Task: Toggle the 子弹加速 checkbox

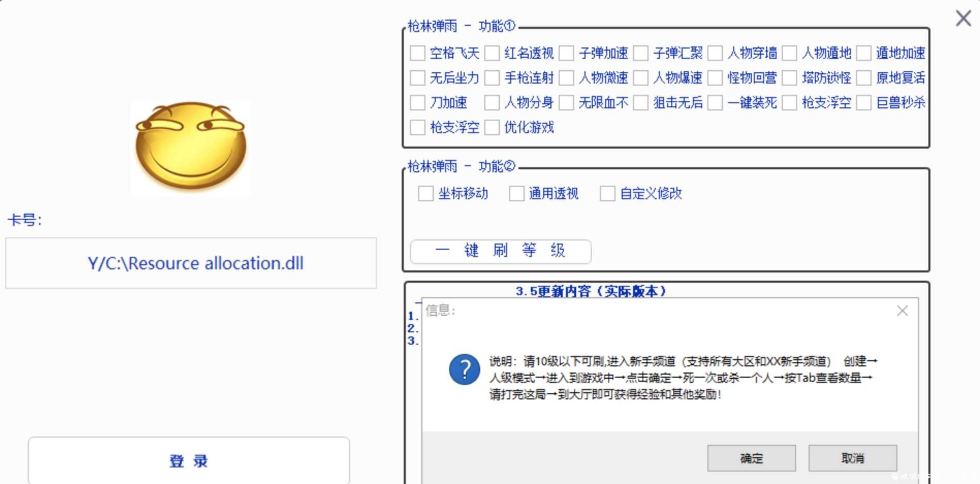Action: (x=566, y=53)
